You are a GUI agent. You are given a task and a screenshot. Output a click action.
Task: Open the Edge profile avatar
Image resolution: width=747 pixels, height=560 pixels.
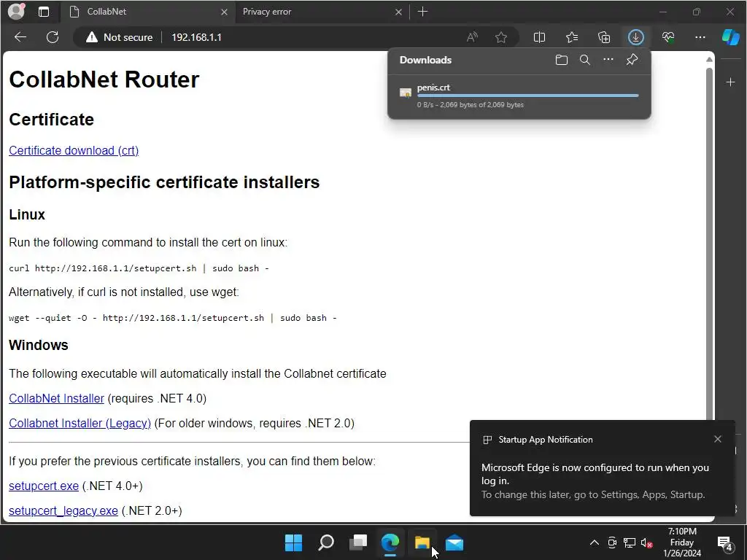pos(16,12)
